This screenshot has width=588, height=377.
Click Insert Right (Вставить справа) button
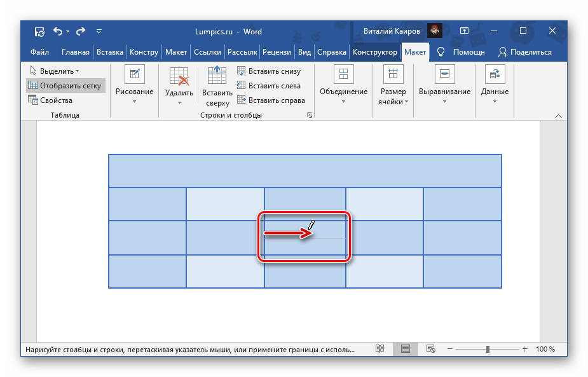(x=271, y=100)
